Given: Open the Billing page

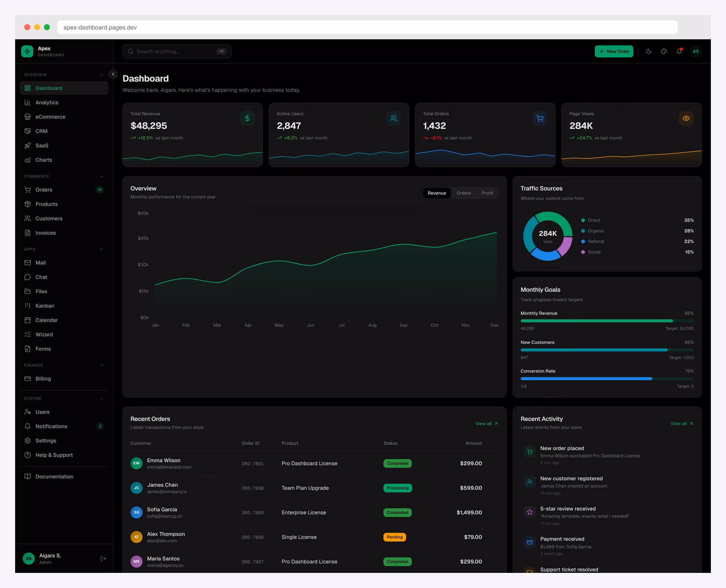Looking at the screenshot, I should coord(64,379).
